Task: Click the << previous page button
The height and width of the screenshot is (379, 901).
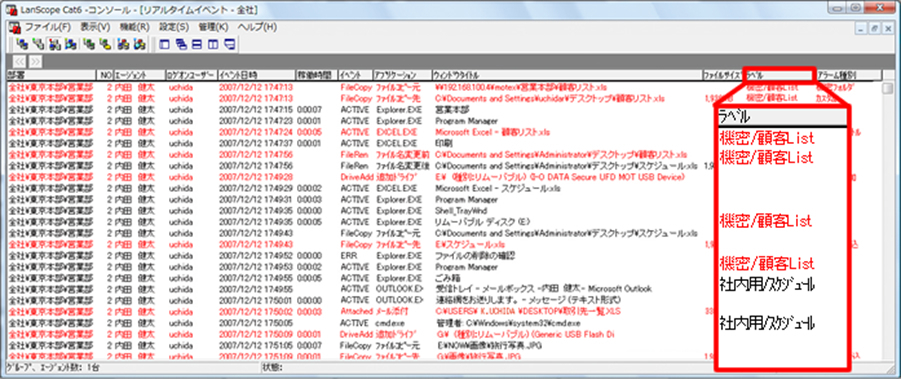Action: pyautogui.click(x=20, y=61)
